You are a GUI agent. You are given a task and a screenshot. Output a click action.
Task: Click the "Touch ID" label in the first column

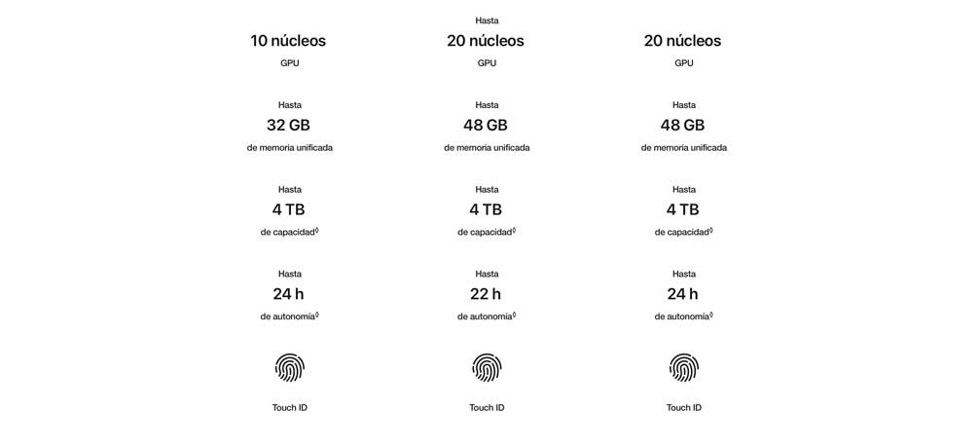point(289,408)
